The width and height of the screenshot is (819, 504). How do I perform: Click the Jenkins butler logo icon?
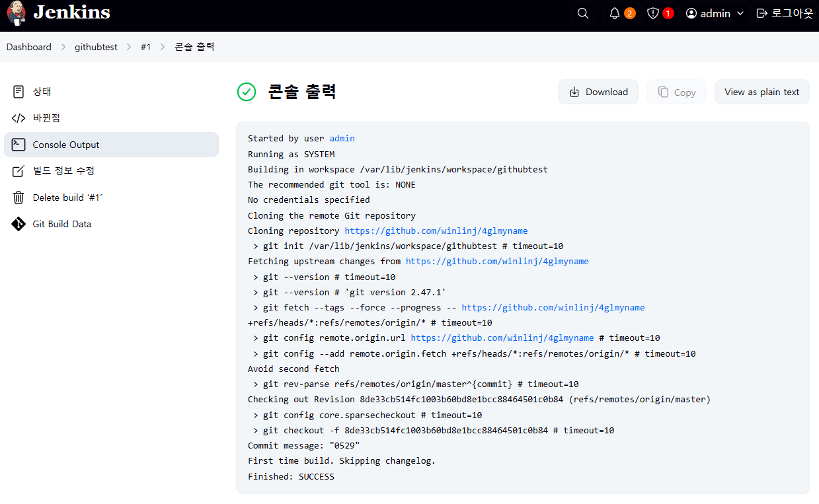click(x=17, y=13)
